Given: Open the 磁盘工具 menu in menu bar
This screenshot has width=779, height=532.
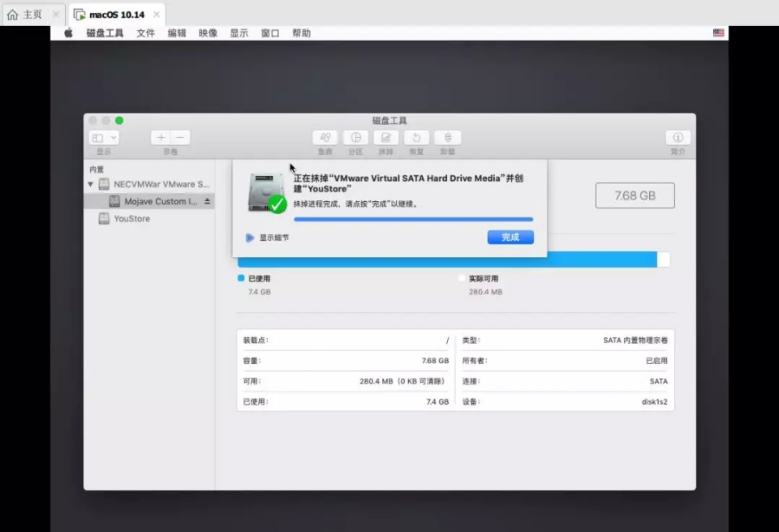Looking at the screenshot, I should [x=105, y=32].
